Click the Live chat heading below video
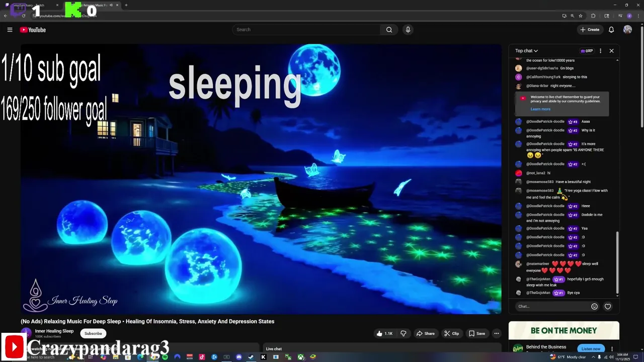The image size is (644, 362). (x=274, y=349)
